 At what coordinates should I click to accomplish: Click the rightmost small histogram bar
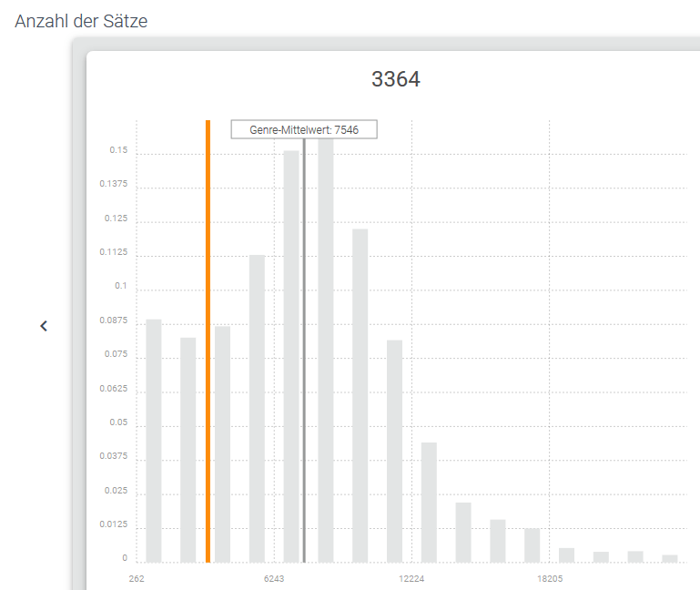(669, 558)
